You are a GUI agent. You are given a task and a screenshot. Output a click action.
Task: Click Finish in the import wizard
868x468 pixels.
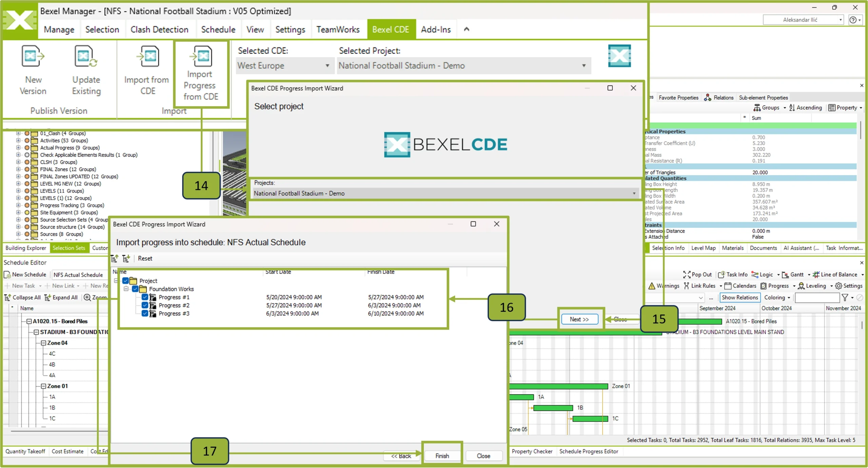tap(442, 456)
